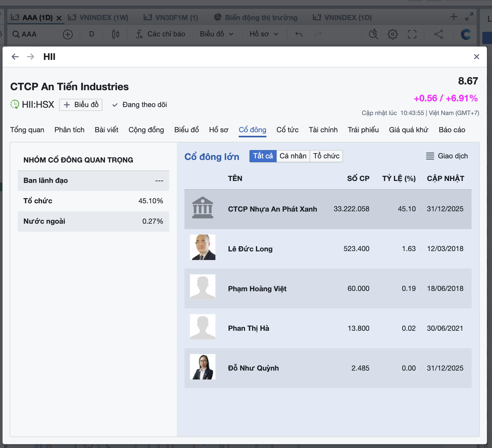This screenshot has height=448, width=492.
Task: Filter shareholders by Tổ chức button
Action: tap(326, 156)
